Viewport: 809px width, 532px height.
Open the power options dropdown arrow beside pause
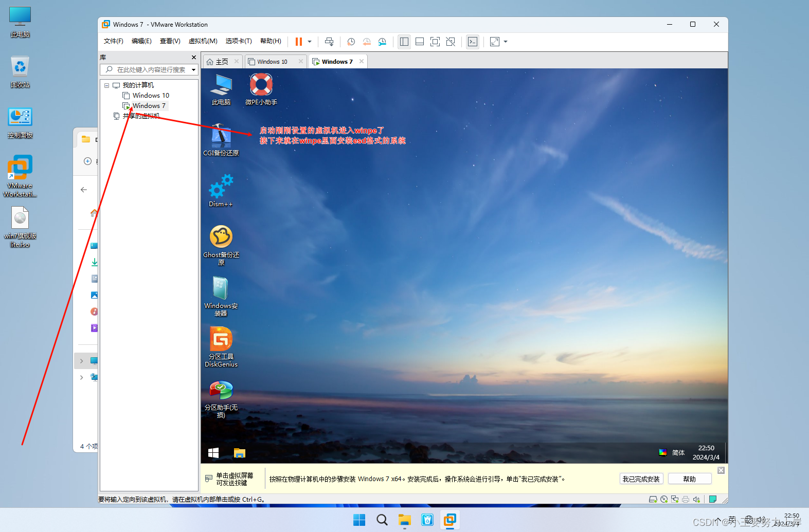point(310,42)
